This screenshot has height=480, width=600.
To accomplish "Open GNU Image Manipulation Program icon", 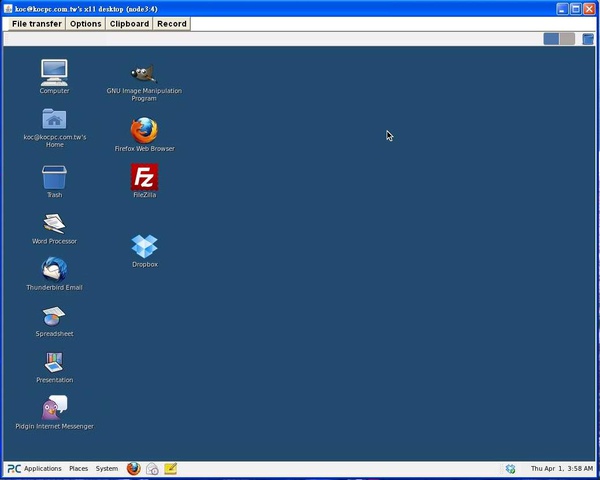I will pyautogui.click(x=144, y=74).
